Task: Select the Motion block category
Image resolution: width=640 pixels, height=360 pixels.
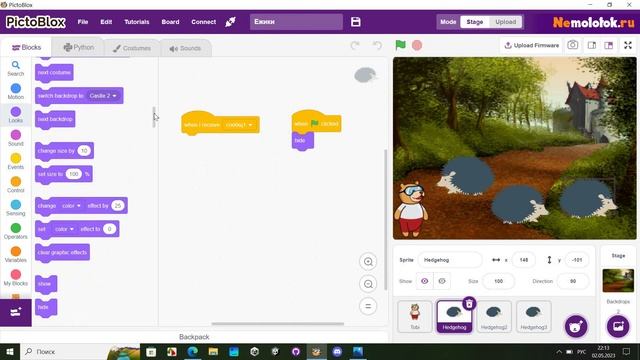Action: [x=16, y=91]
